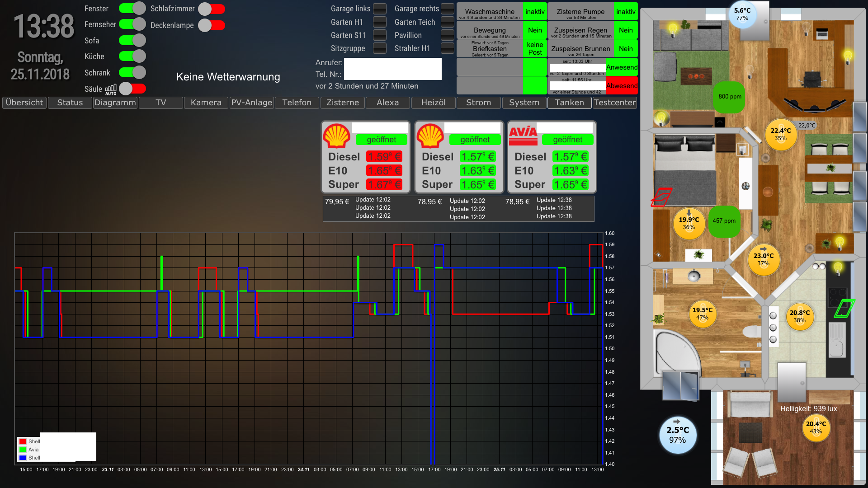This screenshot has height=488, width=868.
Task: Open the Zisterne tab
Action: pyautogui.click(x=343, y=103)
